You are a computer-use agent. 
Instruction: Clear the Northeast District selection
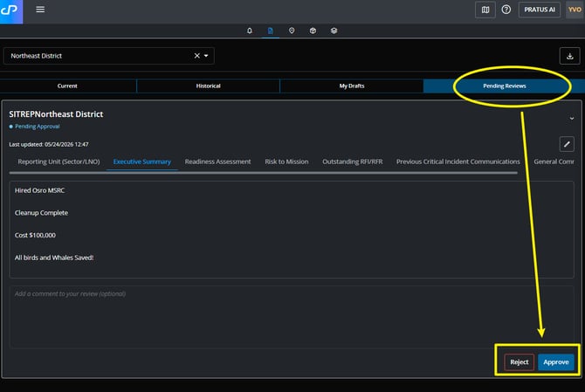(197, 56)
